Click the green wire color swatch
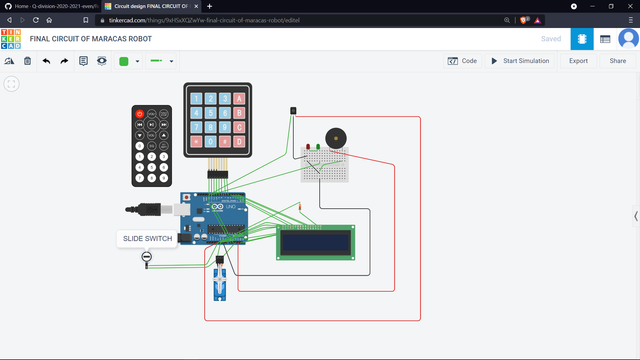Image resolution: width=640 pixels, height=360 pixels. click(124, 61)
